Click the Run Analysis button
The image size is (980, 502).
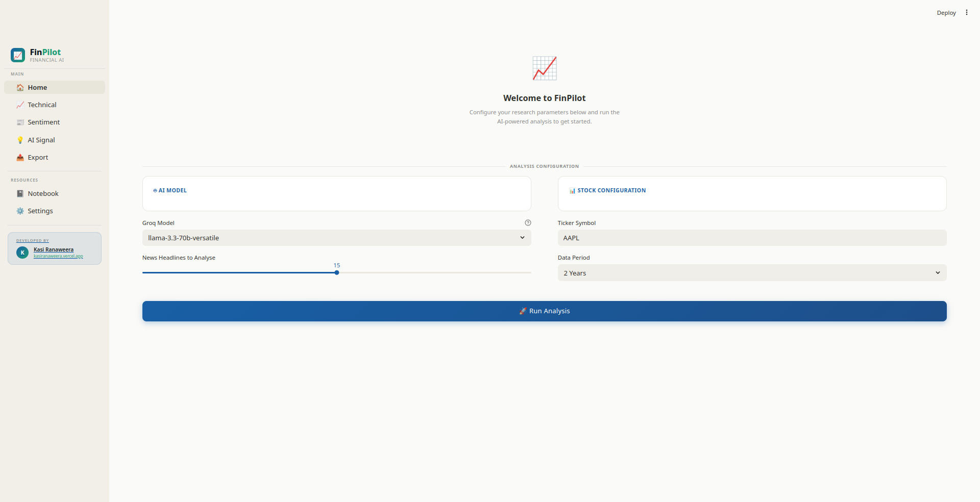click(x=545, y=311)
